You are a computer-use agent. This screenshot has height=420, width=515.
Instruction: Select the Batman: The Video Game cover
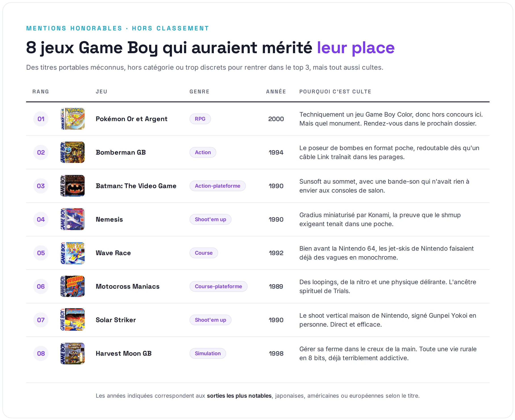(x=72, y=186)
